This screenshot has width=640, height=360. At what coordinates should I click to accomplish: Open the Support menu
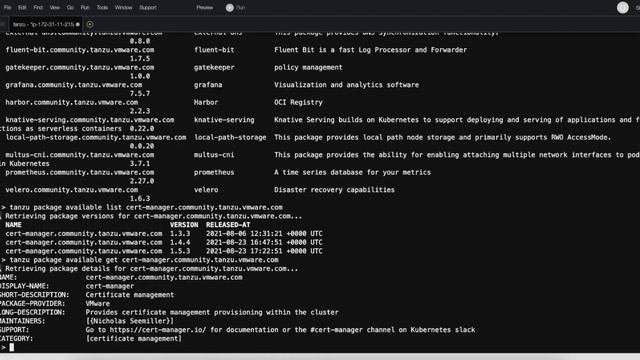click(148, 7)
